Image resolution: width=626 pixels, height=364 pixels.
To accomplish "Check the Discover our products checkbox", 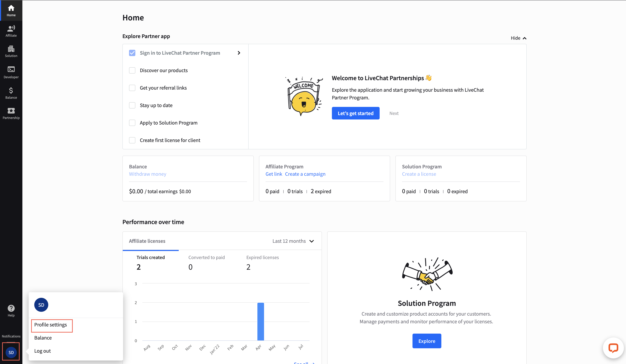I will pos(132,70).
